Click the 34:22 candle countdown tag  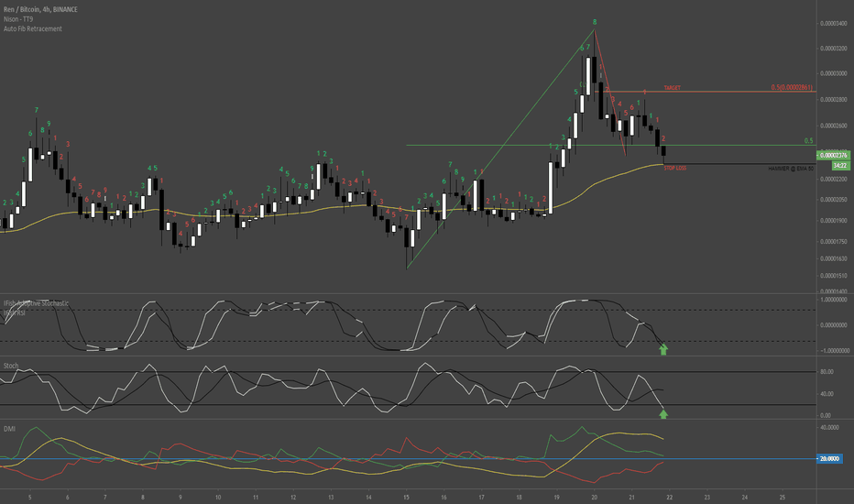coord(840,165)
